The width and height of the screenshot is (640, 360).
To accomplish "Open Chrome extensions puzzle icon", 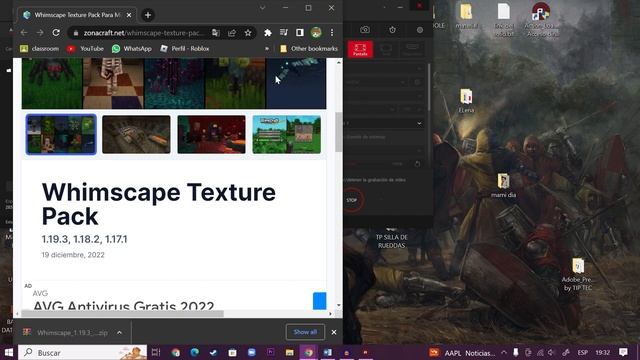I will click(268, 33).
